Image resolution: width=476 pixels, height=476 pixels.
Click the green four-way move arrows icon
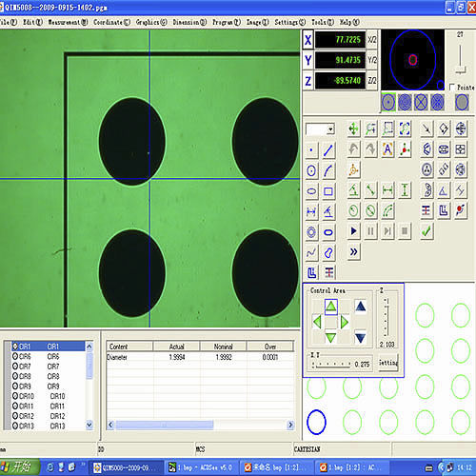[353, 129]
